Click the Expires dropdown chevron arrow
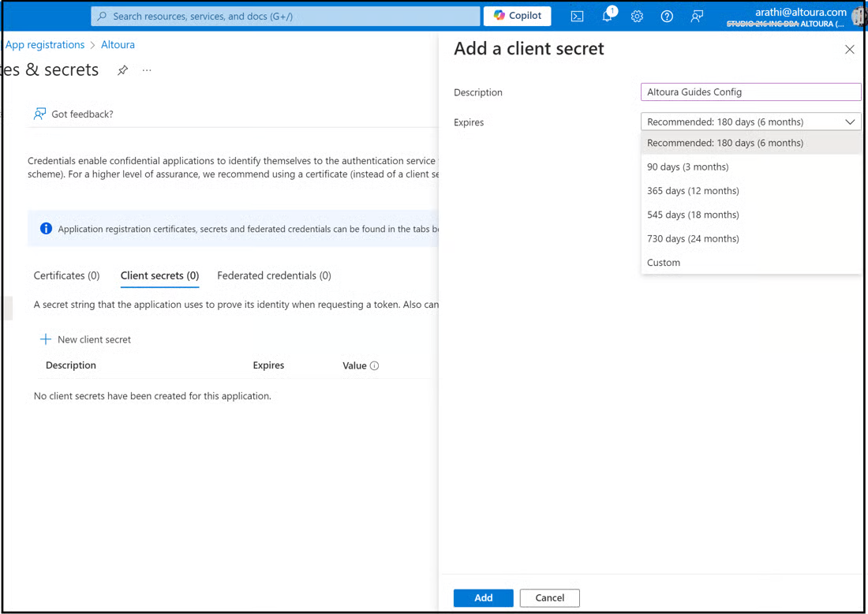 tap(850, 122)
